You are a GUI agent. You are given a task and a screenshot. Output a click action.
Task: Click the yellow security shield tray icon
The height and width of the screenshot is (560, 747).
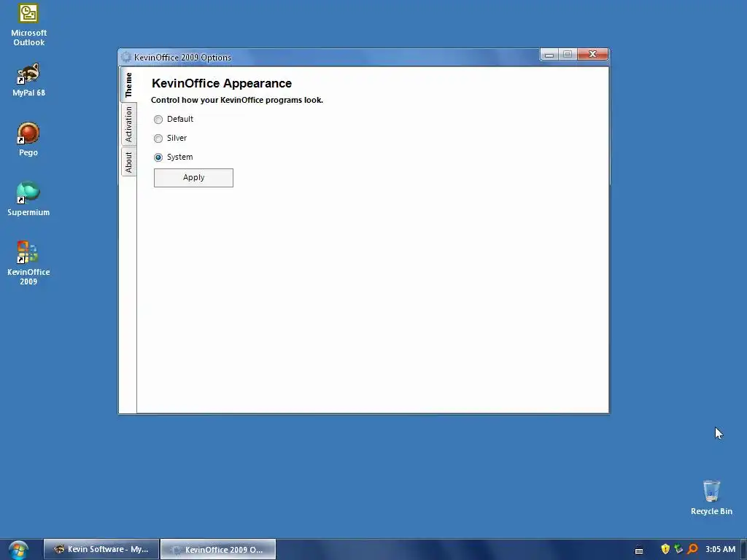click(x=665, y=549)
